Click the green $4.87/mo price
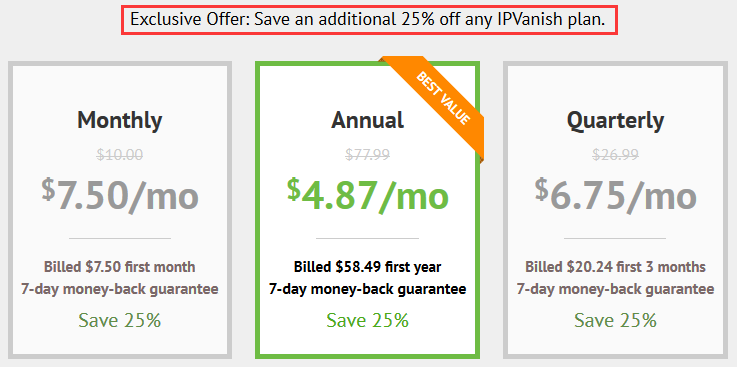737x367 pixels. click(368, 194)
